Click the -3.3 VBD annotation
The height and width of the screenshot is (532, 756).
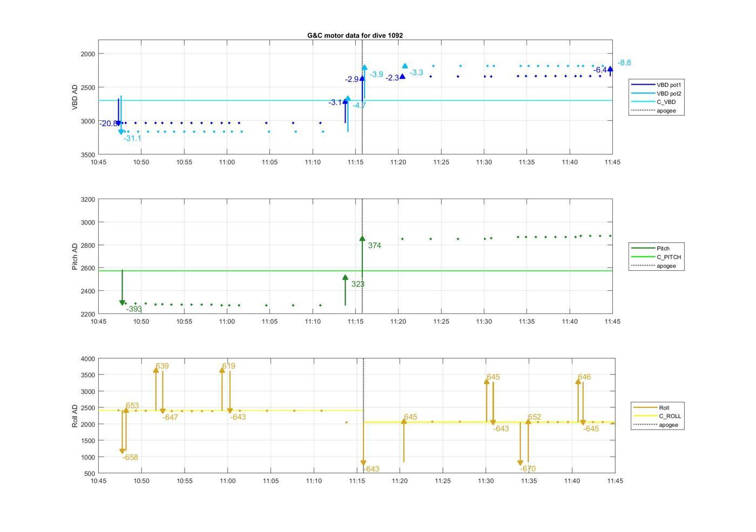pos(416,72)
